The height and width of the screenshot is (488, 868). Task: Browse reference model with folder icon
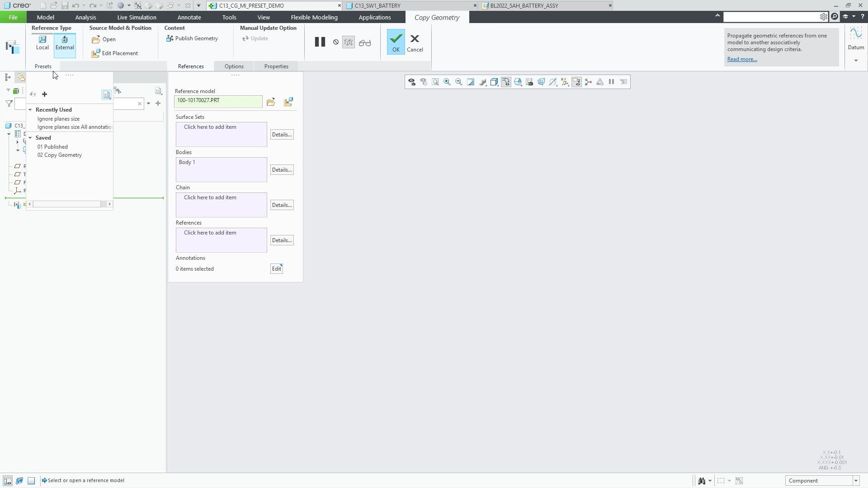click(271, 102)
